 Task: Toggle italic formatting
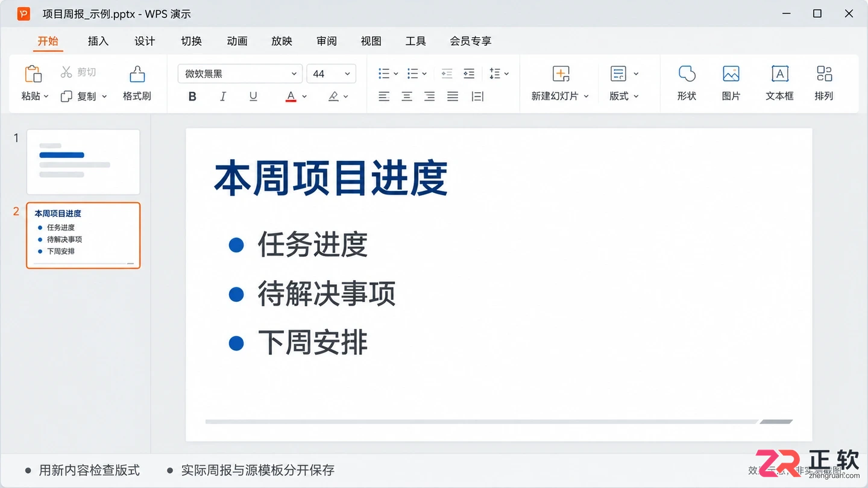pyautogui.click(x=223, y=96)
